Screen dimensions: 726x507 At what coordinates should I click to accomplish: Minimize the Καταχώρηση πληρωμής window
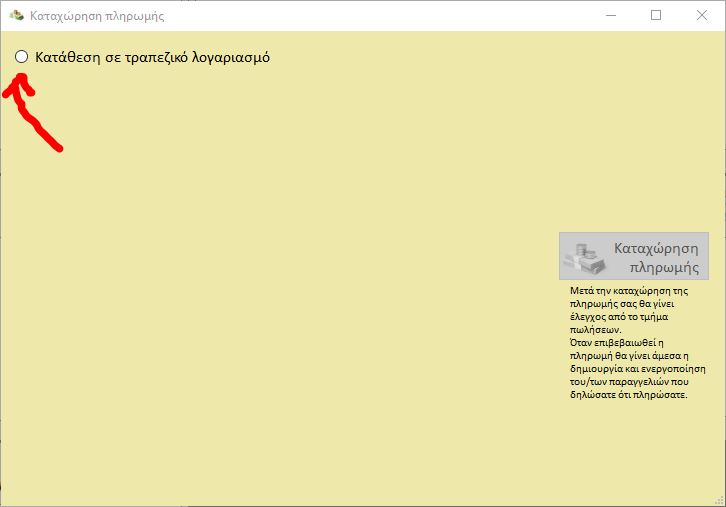coord(611,15)
